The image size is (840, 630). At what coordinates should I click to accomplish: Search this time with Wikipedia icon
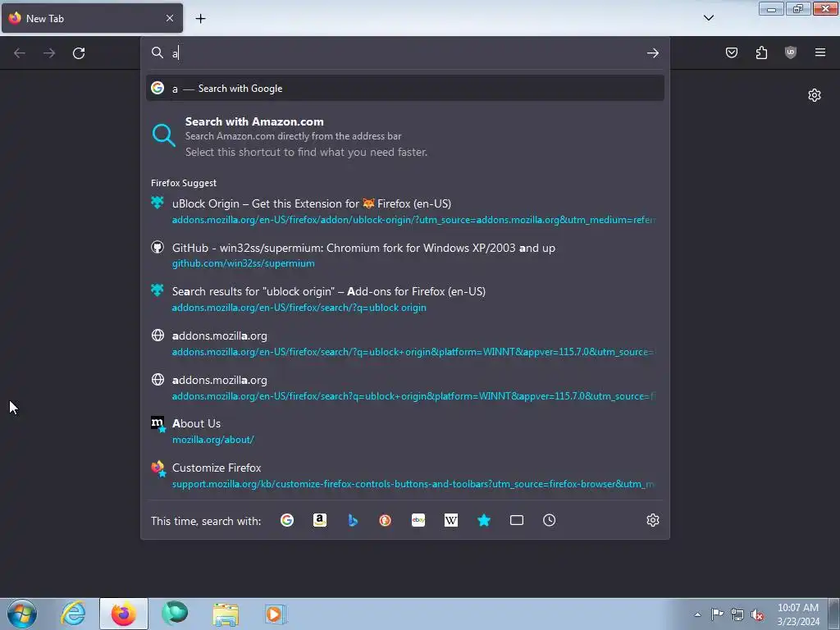coord(451,520)
